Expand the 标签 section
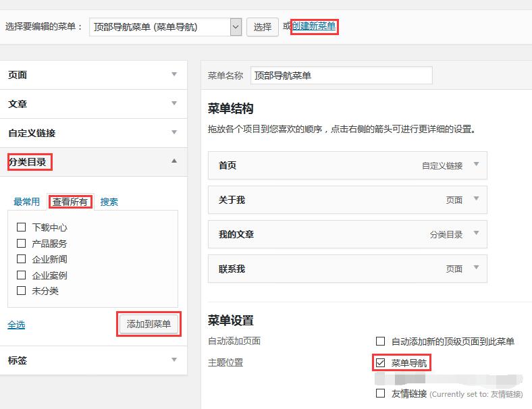Viewport: 532px width, 409px height. coord(174,360)
